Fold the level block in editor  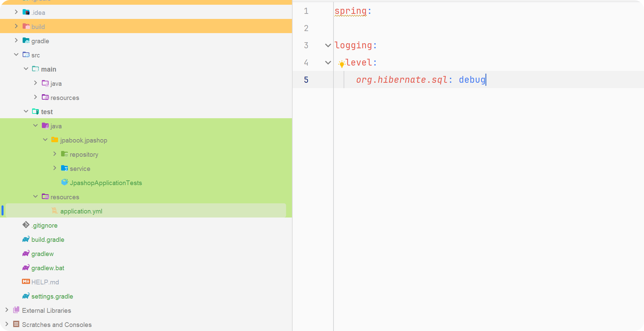pos(328,62)
